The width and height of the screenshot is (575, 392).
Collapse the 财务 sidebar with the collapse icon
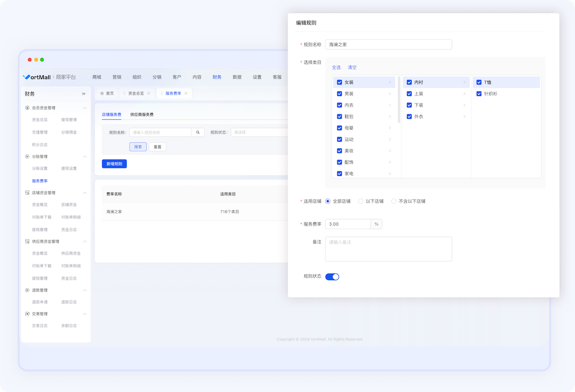84,94
